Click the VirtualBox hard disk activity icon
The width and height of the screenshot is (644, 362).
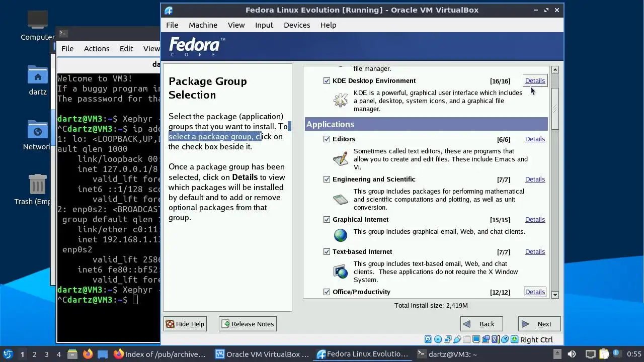pyautogui.click(x=428, y=339)
